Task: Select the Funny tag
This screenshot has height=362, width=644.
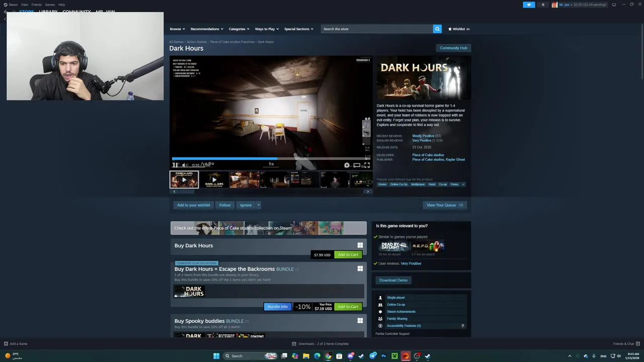Action: coord(455,184)
